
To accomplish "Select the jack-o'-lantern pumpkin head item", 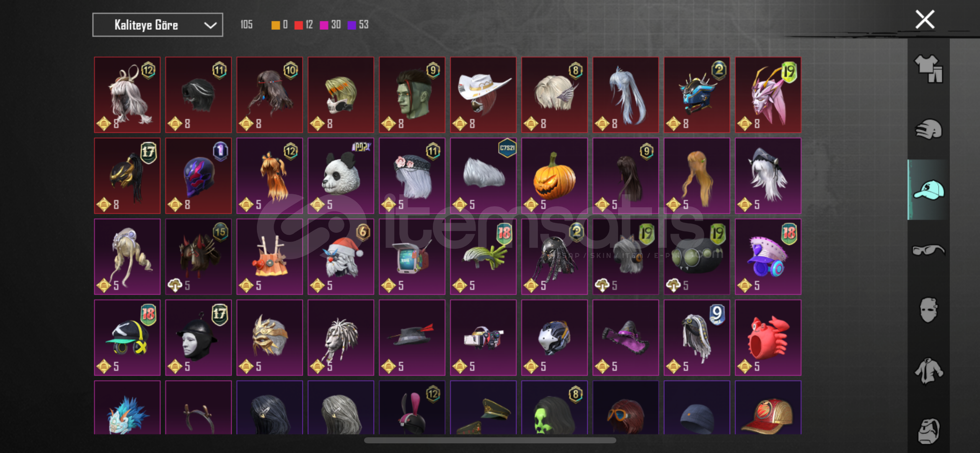I will [554, 176].
